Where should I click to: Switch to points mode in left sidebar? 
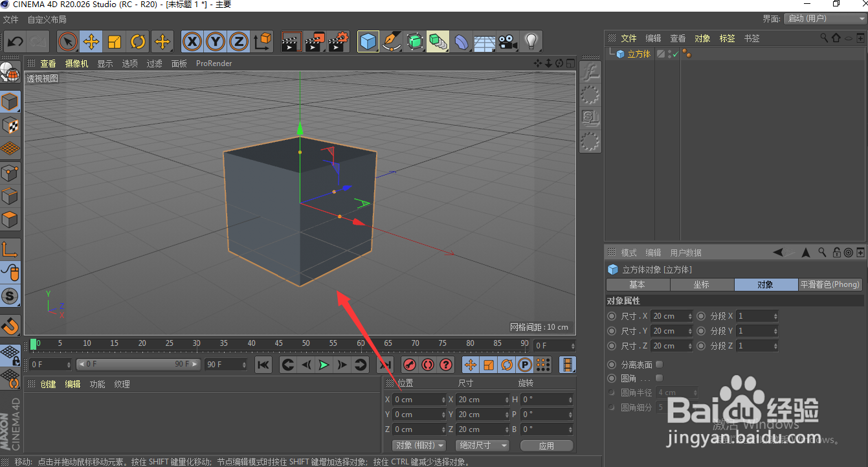coord(10,173)
